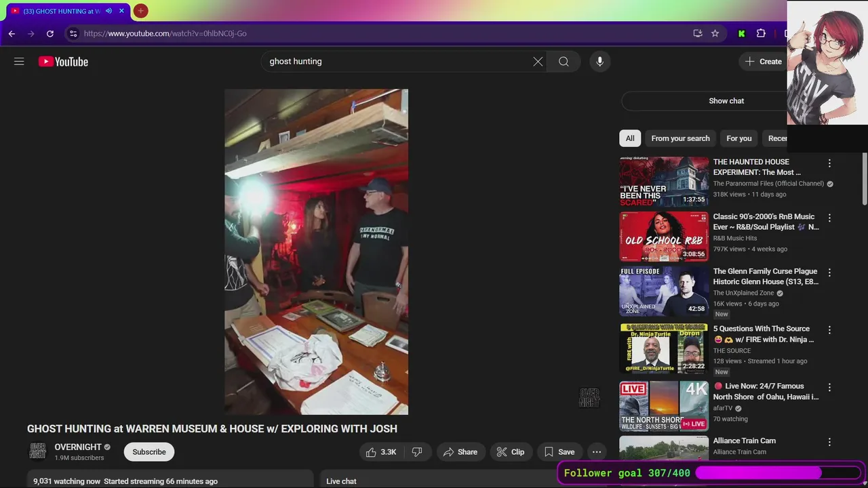Click the R&B Music Hits channel name
This screenshot has height=488, width=868.
pyautogui.click(x=735, y=239)
